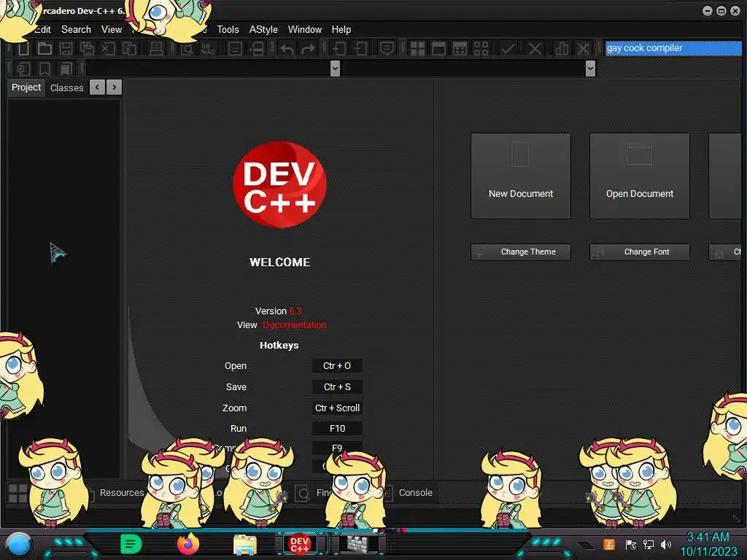Open the Window menu
The width and height of the screenshot is (747, 560).
(304, 29)
